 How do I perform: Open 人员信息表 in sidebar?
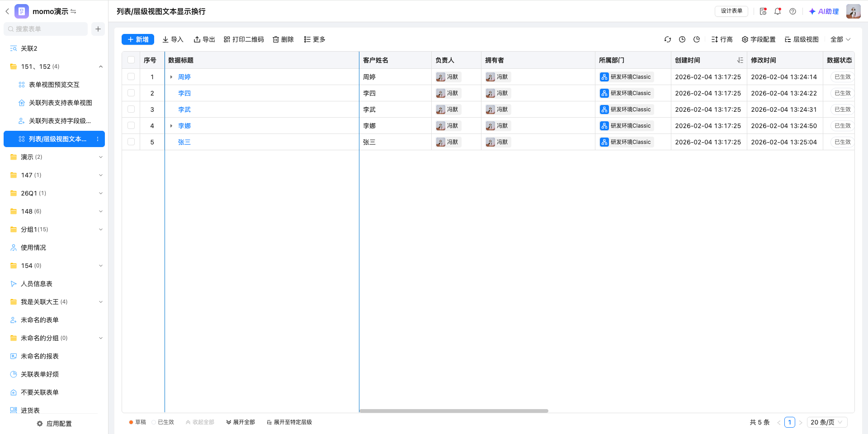54,284
